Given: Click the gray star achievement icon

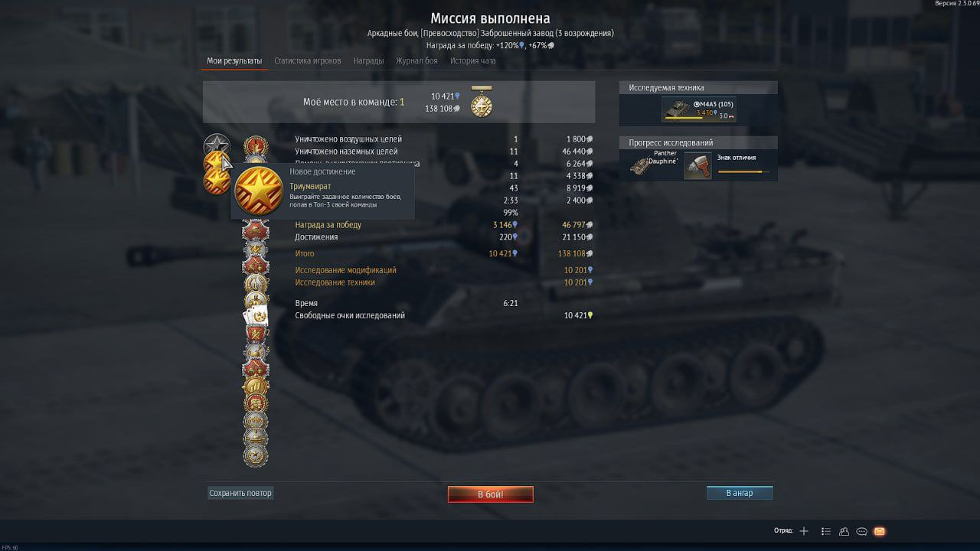Looking at the screenshot, I should 217,145.
